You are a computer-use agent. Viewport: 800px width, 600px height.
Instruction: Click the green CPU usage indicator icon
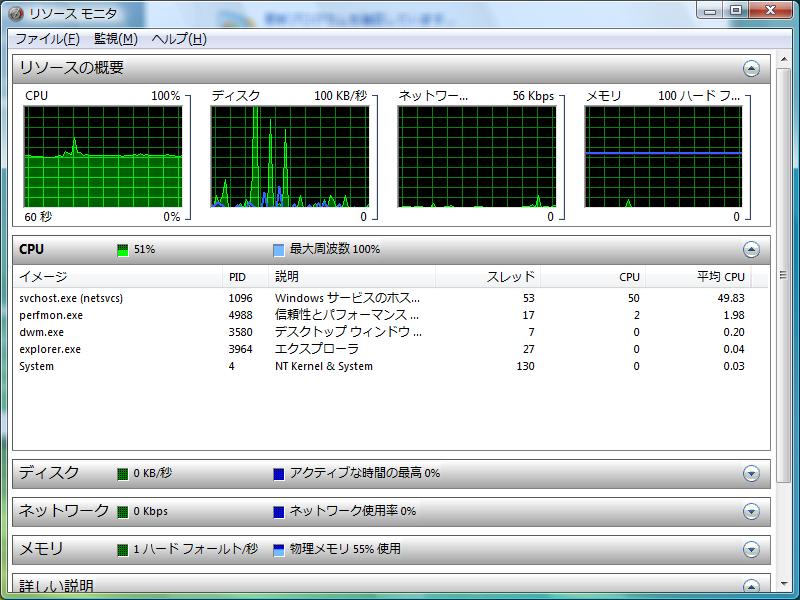123,250
